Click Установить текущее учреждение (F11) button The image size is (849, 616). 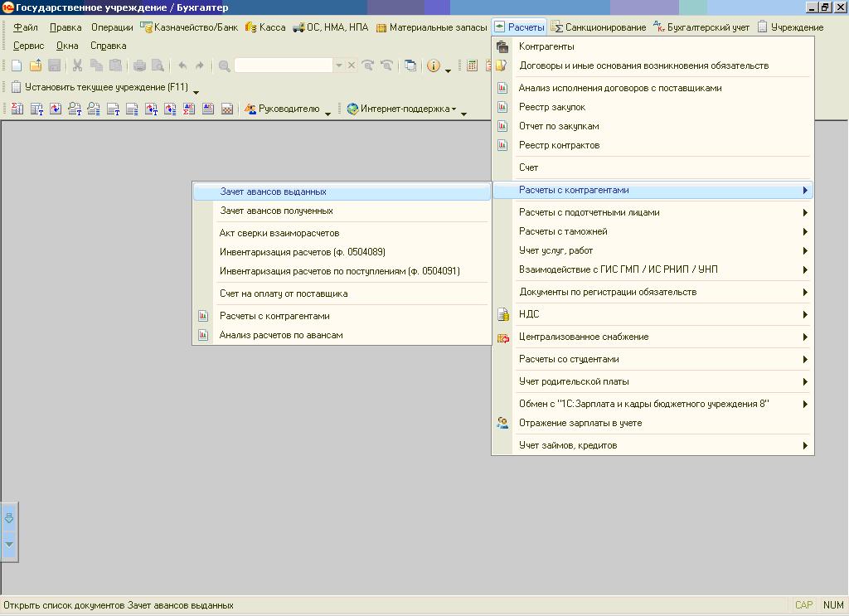(99, 87)
